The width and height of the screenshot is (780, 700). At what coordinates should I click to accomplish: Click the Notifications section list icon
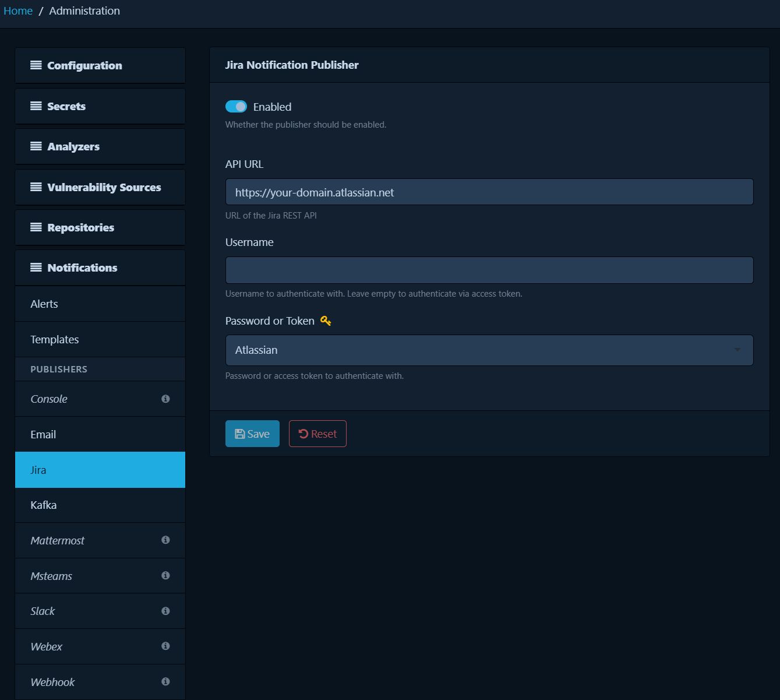[36, 268]
